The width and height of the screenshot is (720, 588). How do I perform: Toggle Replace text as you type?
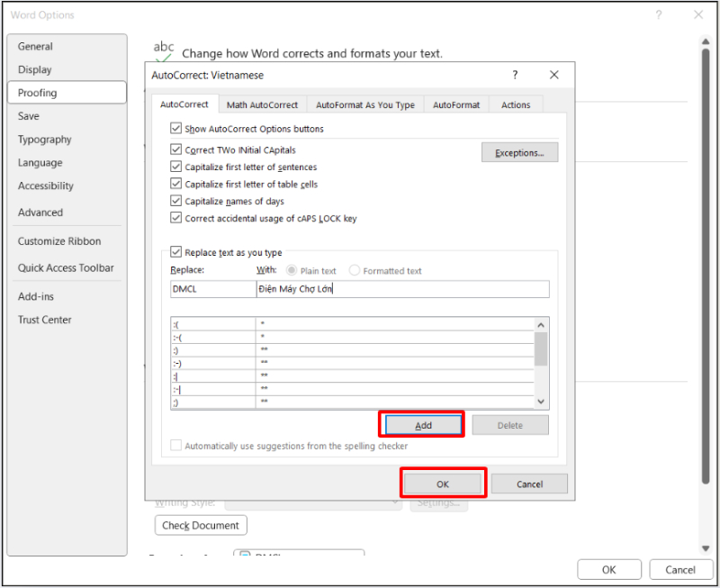pyautogui.click(x=175, y=253)
